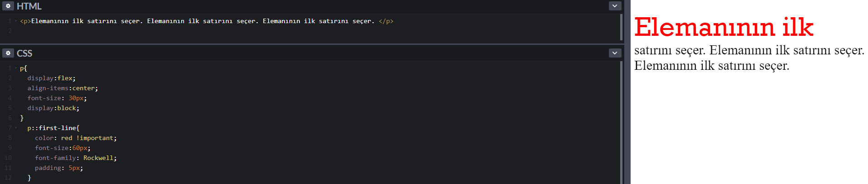This screenshot has height=184, width=868.
Task: Collapse the p::first-line rule fold arrow
Action: 16,128
